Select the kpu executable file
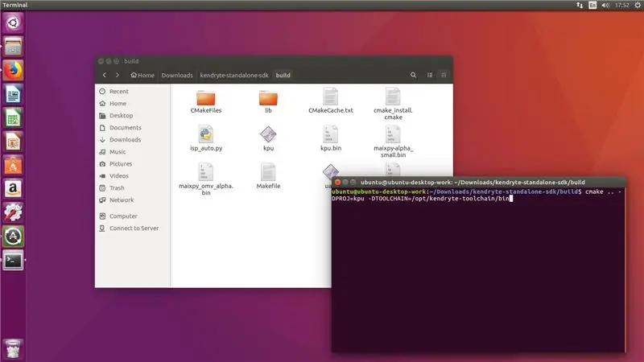Screen dimensions: 644x362 [x=268, y=138]
